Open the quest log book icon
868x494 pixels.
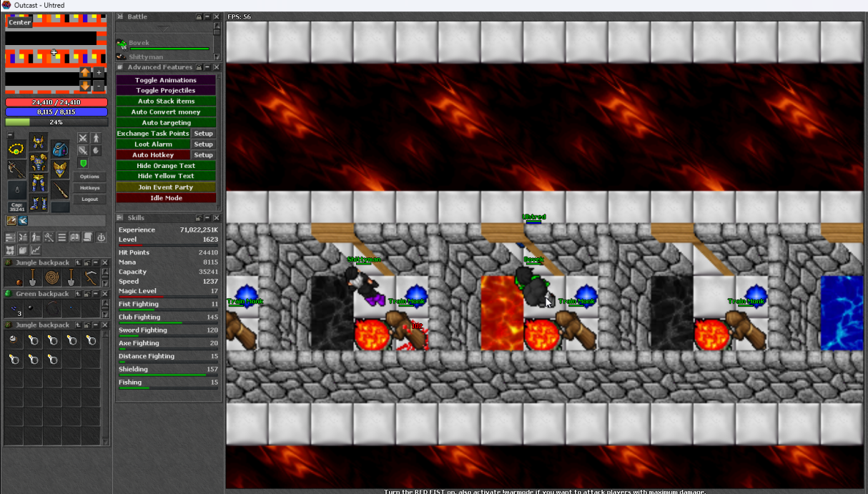74,237
